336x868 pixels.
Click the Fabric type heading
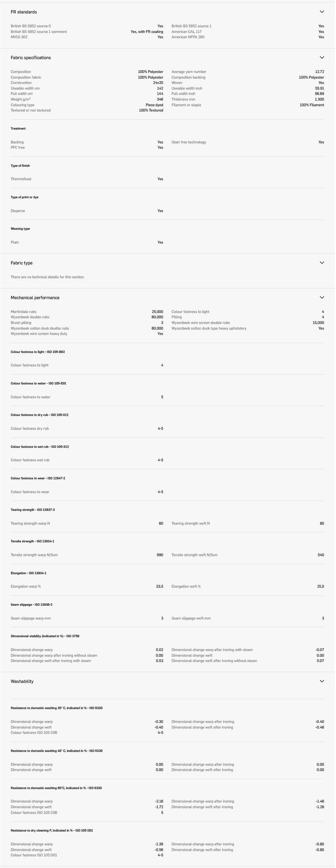[x=22, y=263]
